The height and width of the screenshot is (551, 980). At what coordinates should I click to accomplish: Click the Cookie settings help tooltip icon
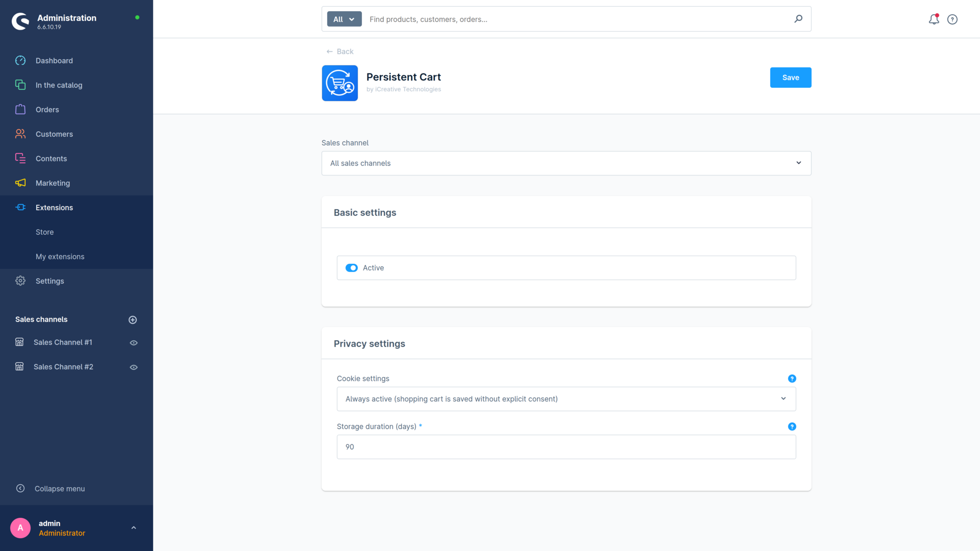(792, 379)
